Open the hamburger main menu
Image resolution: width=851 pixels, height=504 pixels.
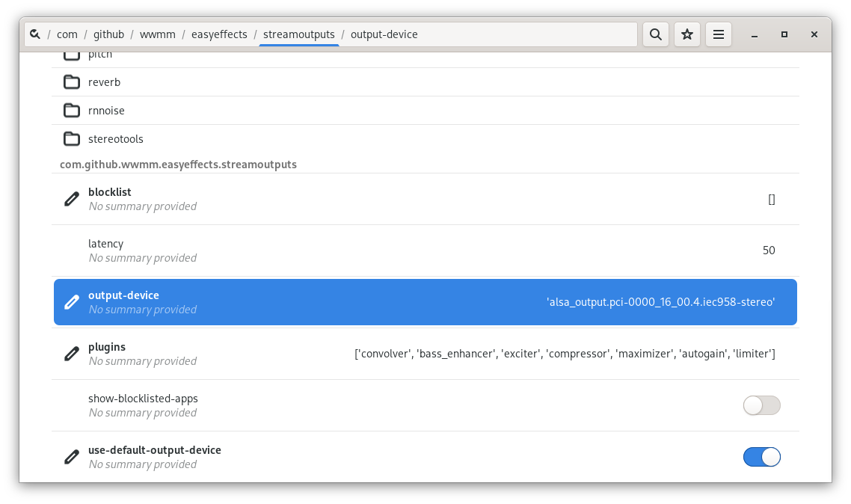[719, 34]
